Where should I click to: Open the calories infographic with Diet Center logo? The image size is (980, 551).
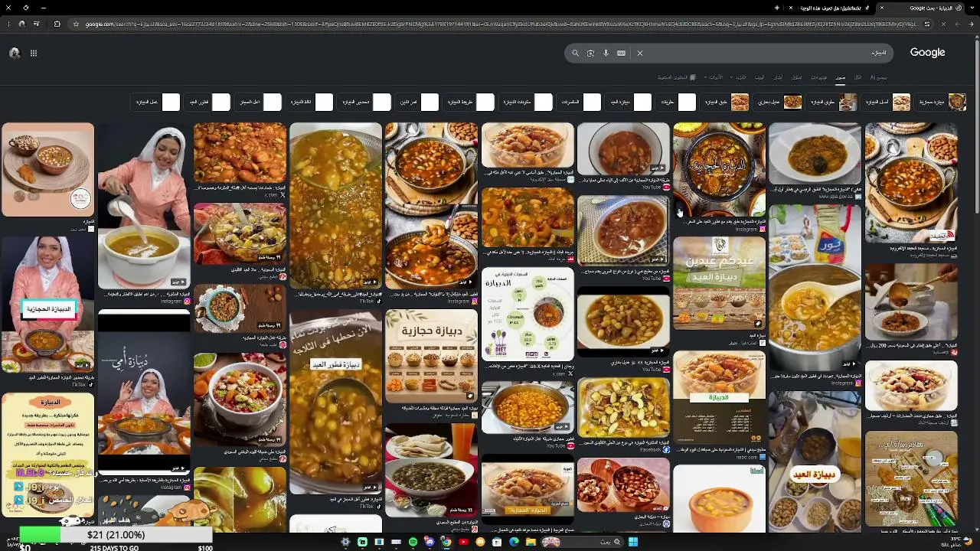coord(528,313)
